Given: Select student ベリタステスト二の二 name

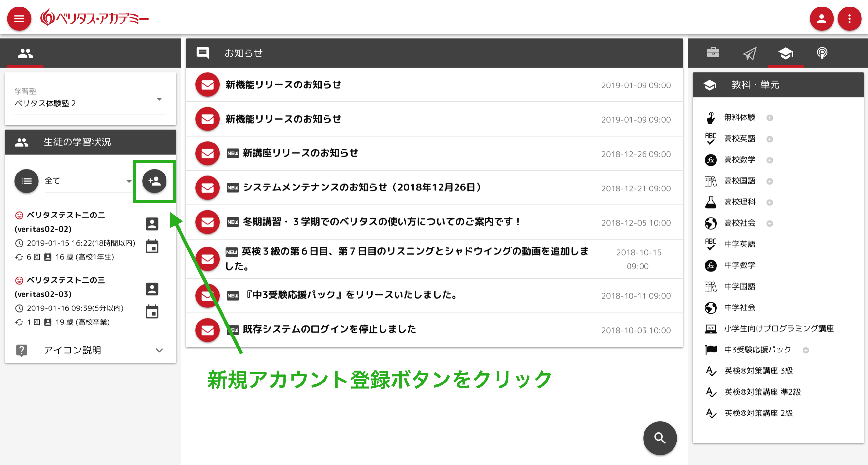Looking at the screenshot, I should click(x=66, y=215).
